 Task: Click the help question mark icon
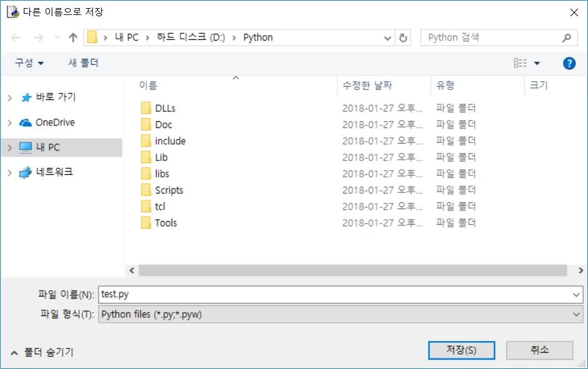569,63
